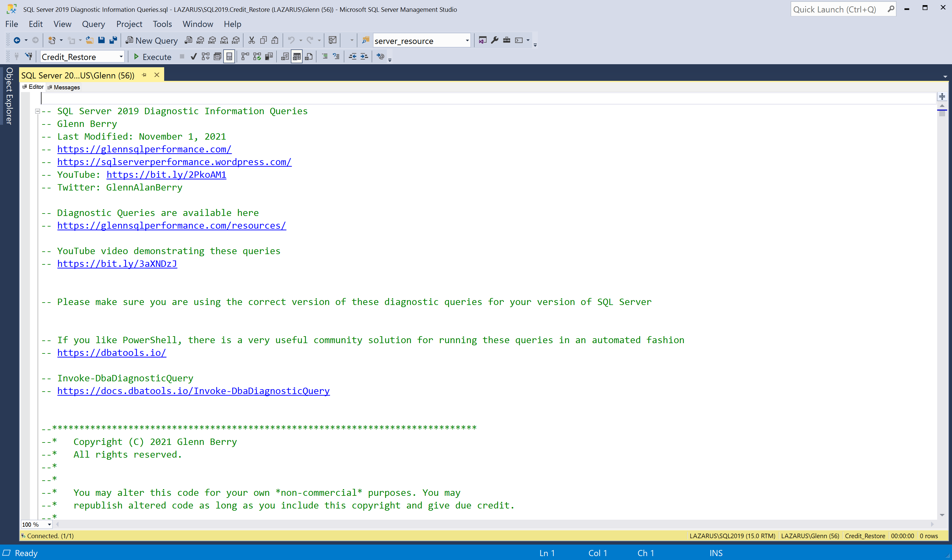
Task: Toggle IntelliSense Enabled button
Action: (229, 57)
